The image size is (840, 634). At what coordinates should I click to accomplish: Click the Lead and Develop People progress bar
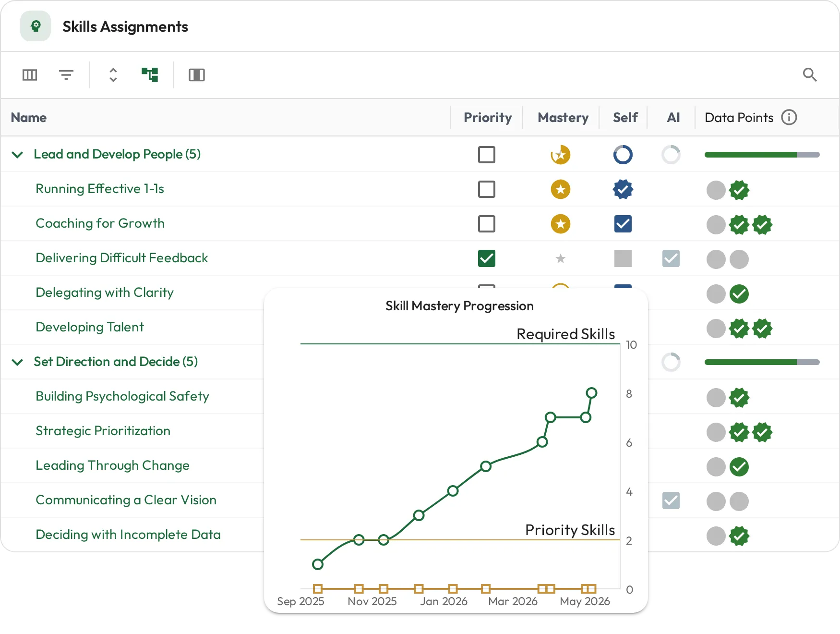[762, 155]
